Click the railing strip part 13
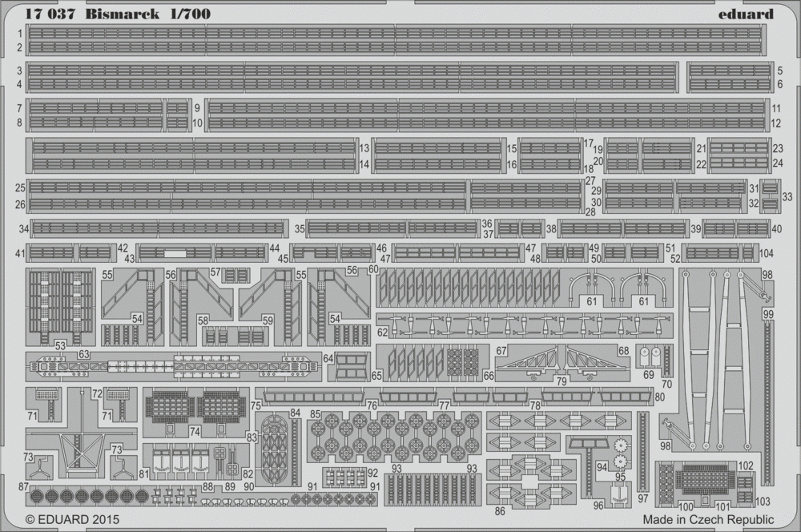This screenshot has height=532, width=801. click(194, 148)
